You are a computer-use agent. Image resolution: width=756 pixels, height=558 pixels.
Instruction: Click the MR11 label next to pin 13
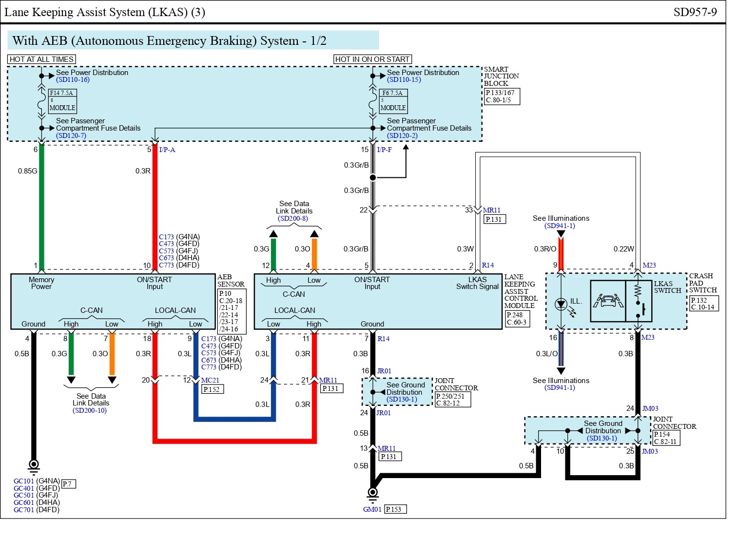click(x=387, y=449)
